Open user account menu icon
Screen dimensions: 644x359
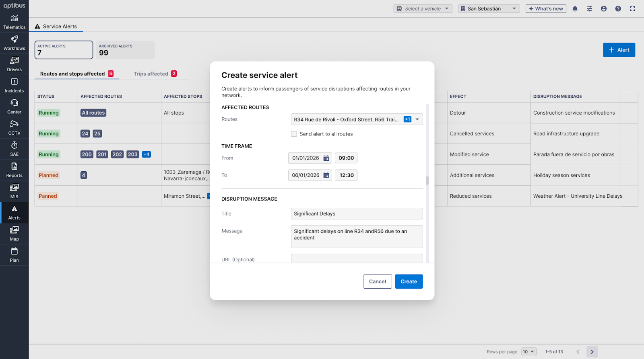[604, 8]
